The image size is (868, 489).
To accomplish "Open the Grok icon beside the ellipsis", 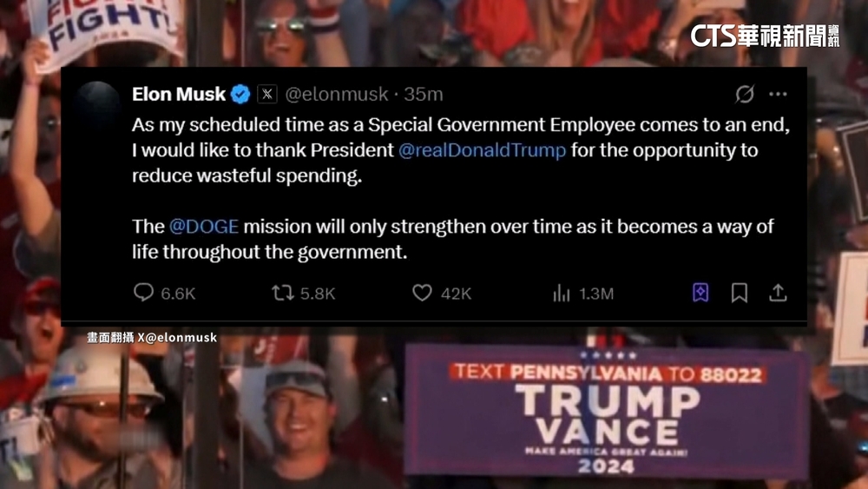I will (x=744, y=94).
